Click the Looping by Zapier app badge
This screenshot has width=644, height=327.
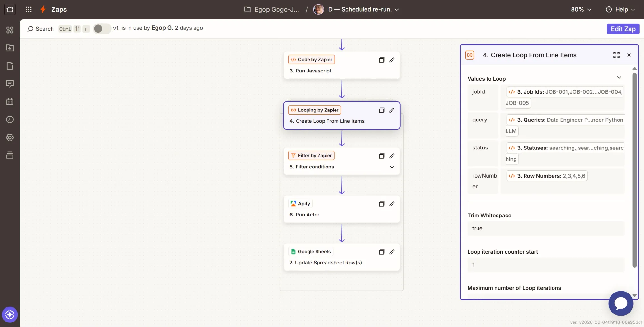[x=315, y=110]
